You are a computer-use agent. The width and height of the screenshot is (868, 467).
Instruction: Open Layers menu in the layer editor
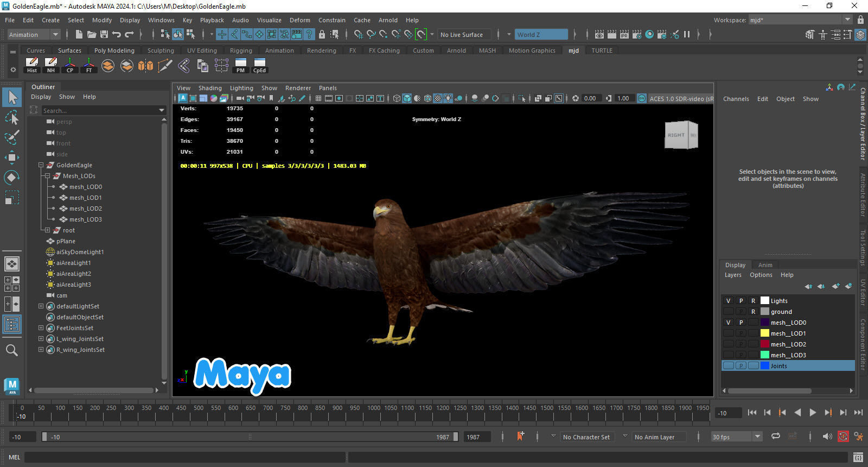pyautogui.click(x=733, y=275)
